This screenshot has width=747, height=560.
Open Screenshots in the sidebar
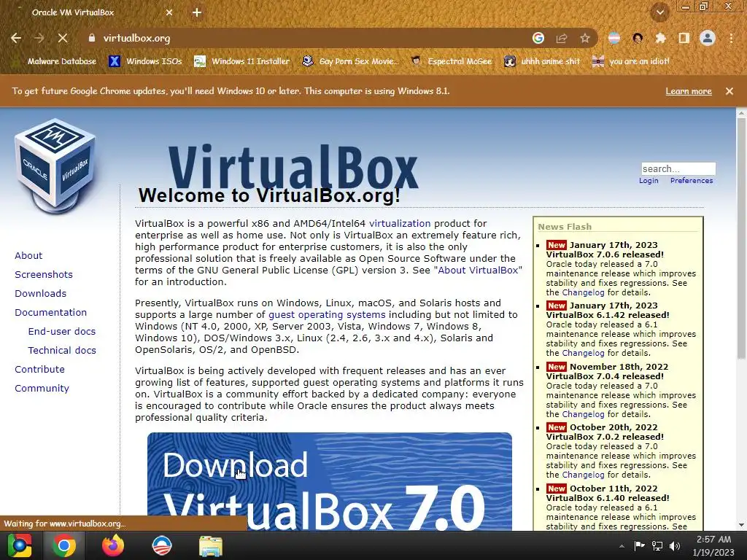(44, 275)
